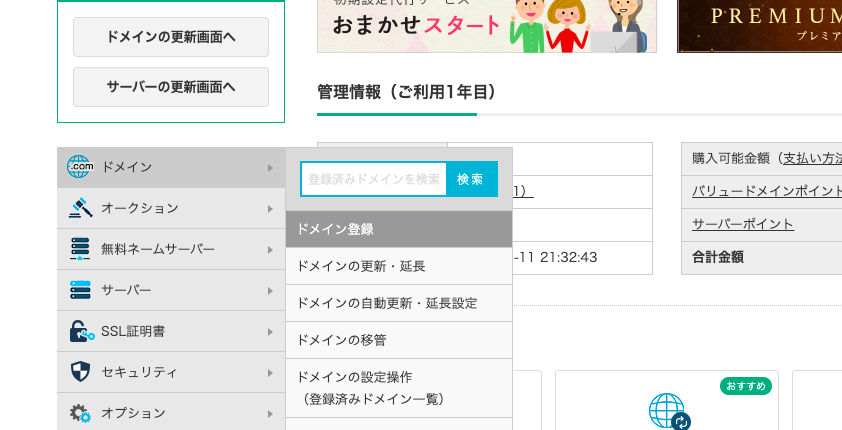The image size is (842, 430).
Task: Expand the 無料ネームサーバー submenu arrow
Action: click(x=270, y=250)
